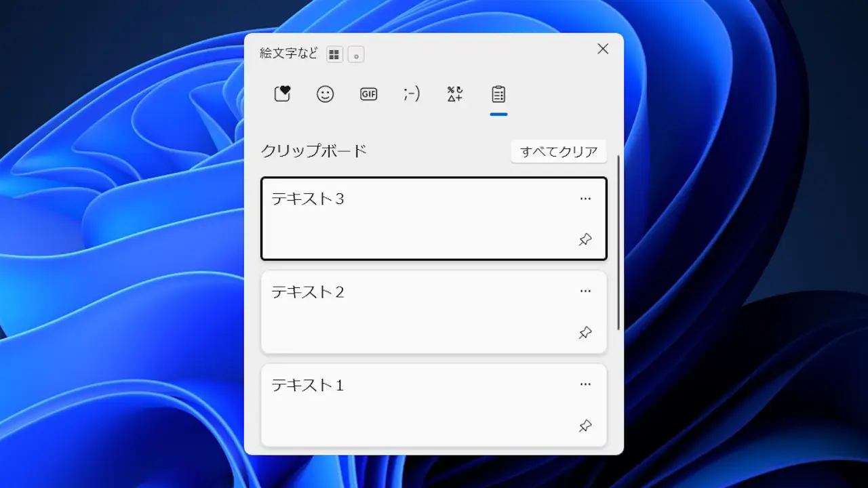Pin the テキスト１ clipboard item
The width and height of the screenshot is (868, 488).
point(585,426)
